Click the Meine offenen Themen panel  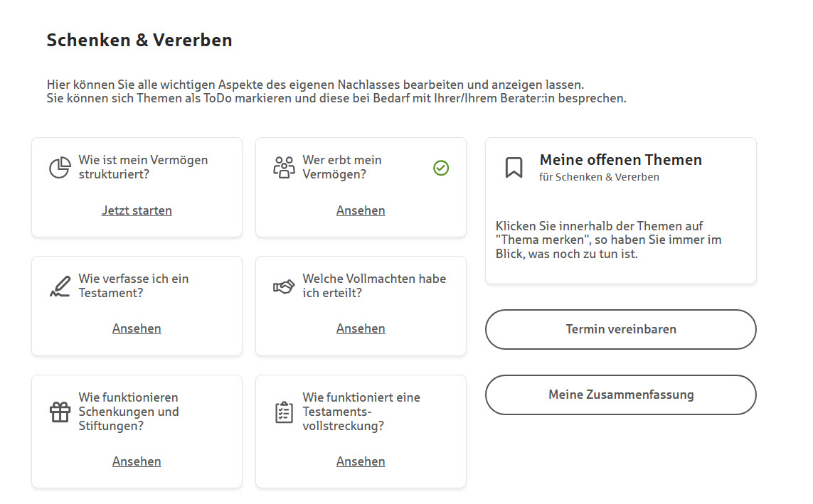(x=620, y=210)
